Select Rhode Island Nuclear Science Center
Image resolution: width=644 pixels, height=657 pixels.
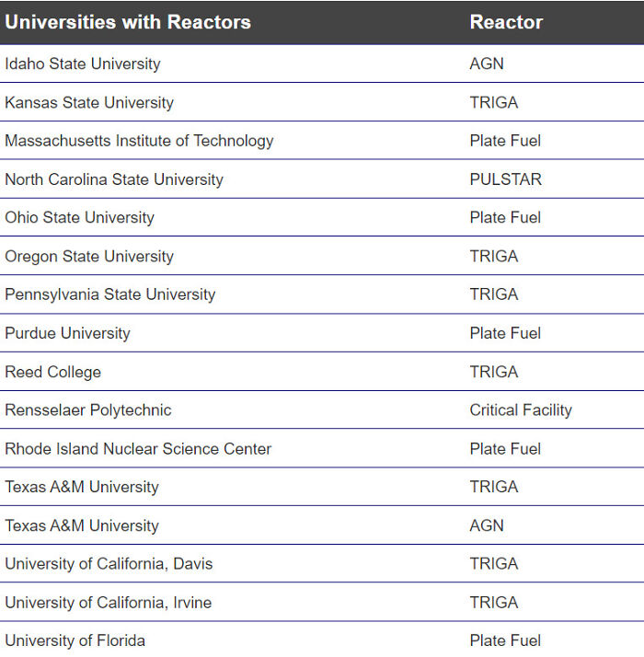pos(138,449)
